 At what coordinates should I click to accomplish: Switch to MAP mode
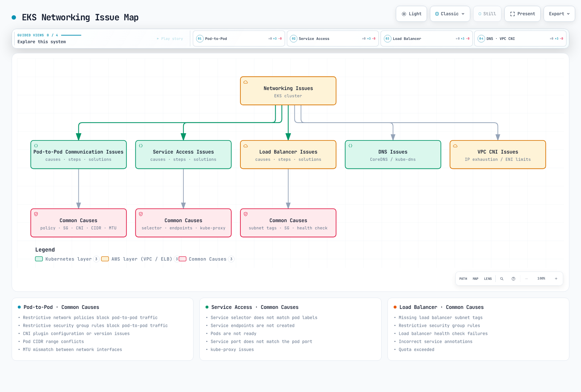pyautogui.click(x=475, y=279)
